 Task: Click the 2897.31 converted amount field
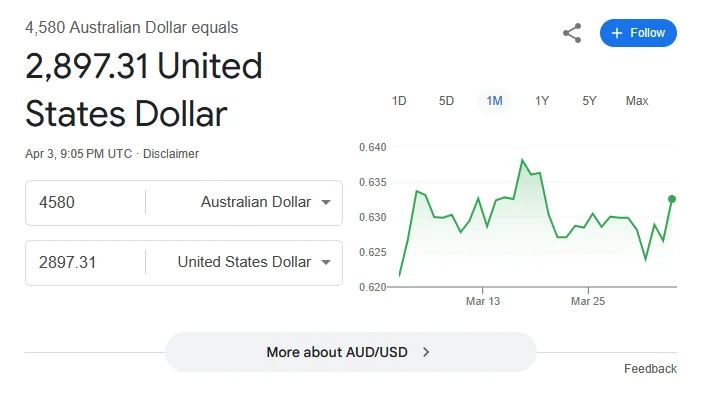pos(85,263)
